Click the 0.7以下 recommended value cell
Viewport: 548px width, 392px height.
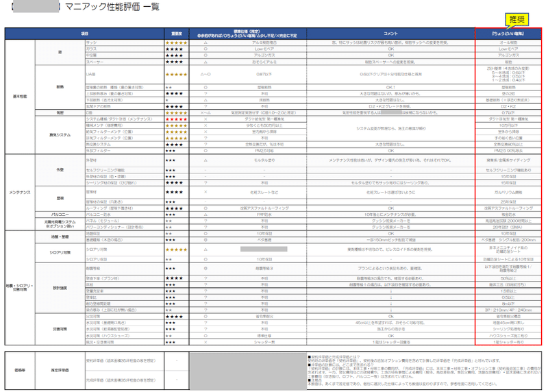click(x=508, y=112)
